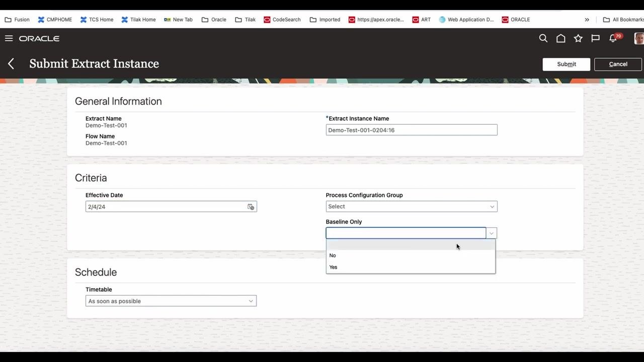Open user profile avatar

(639, 38)
